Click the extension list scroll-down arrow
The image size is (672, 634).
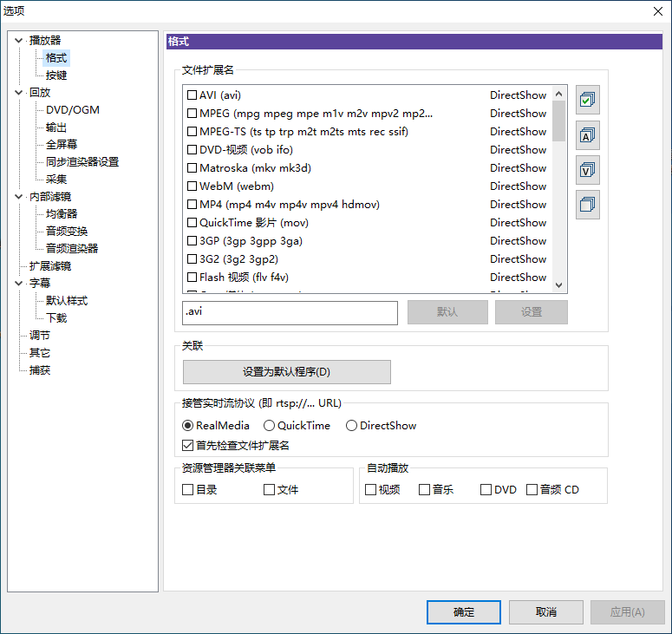tap(559, 285)
